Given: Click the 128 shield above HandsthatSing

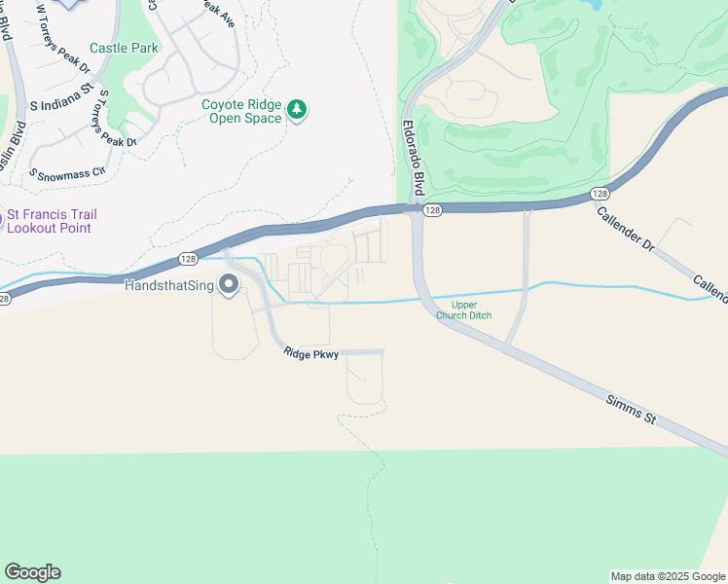Looking at the screenshot, I should pos(188,259).
